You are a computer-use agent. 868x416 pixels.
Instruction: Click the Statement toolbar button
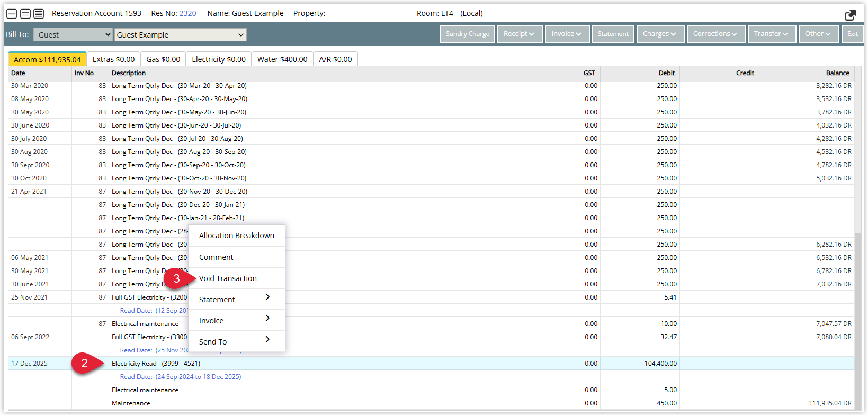pyautogui.click(x=613, y=34)
